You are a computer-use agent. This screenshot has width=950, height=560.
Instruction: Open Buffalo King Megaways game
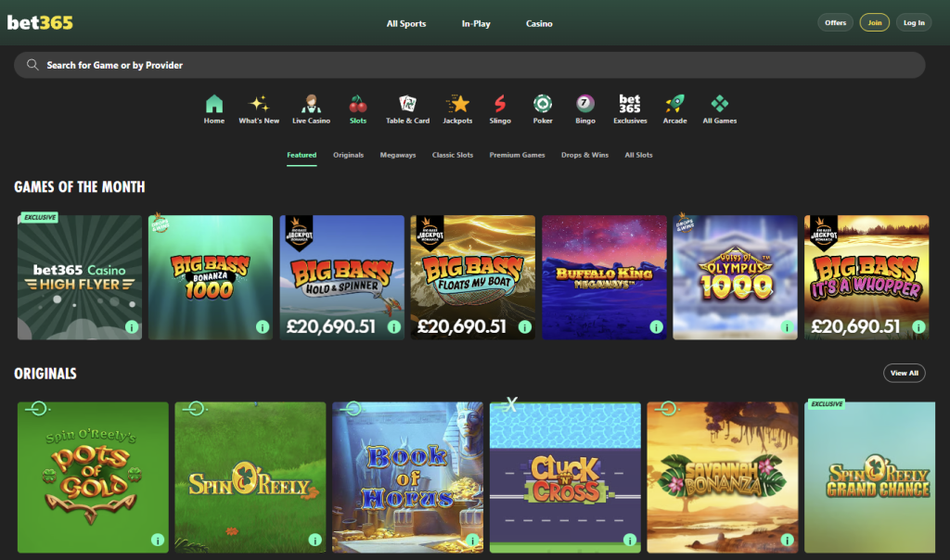click(x=604, y=277)
